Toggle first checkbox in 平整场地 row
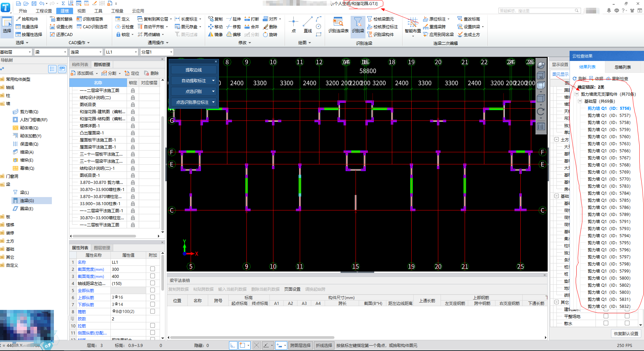This screenshot has width=644, height=351. (606, 316)
